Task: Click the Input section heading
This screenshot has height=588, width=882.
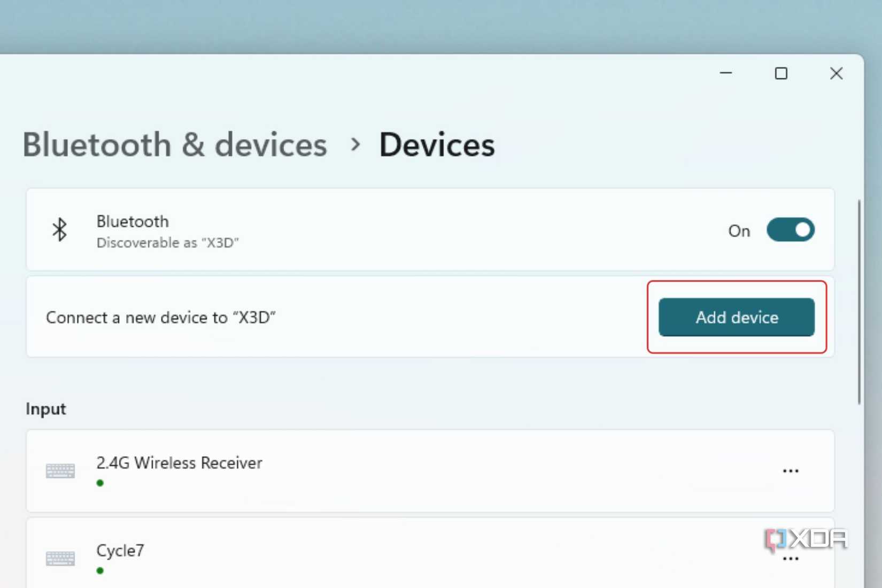Action: (46, 409)
